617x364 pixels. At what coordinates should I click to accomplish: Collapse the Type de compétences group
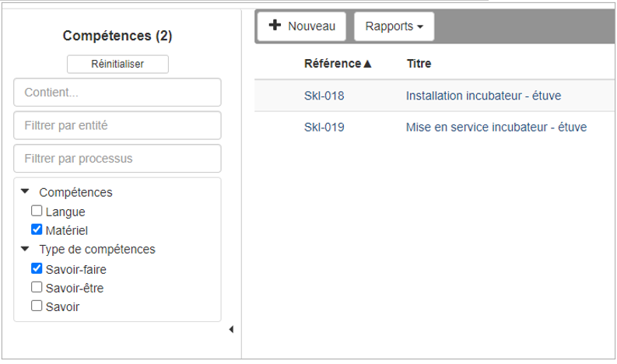(25, 250)
